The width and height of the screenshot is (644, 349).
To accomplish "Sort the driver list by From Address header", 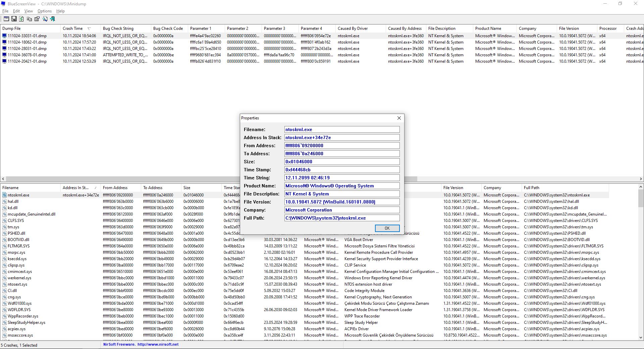I will coord(121,188).
